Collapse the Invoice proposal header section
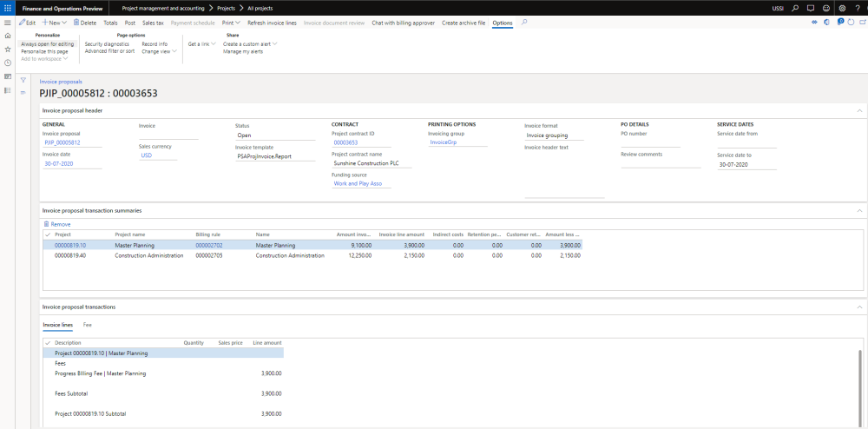The image size is (868, 429). coord(859,110)
